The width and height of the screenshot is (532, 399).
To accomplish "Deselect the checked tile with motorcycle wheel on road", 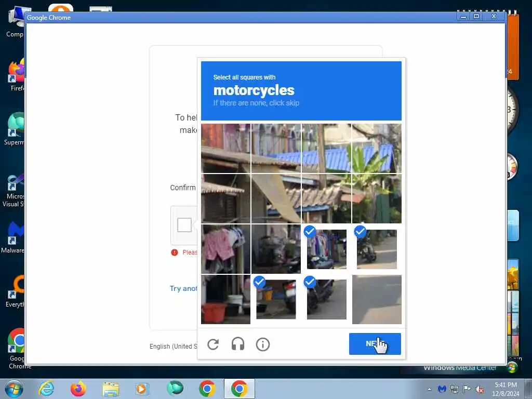I will click(x=326, y=299).
